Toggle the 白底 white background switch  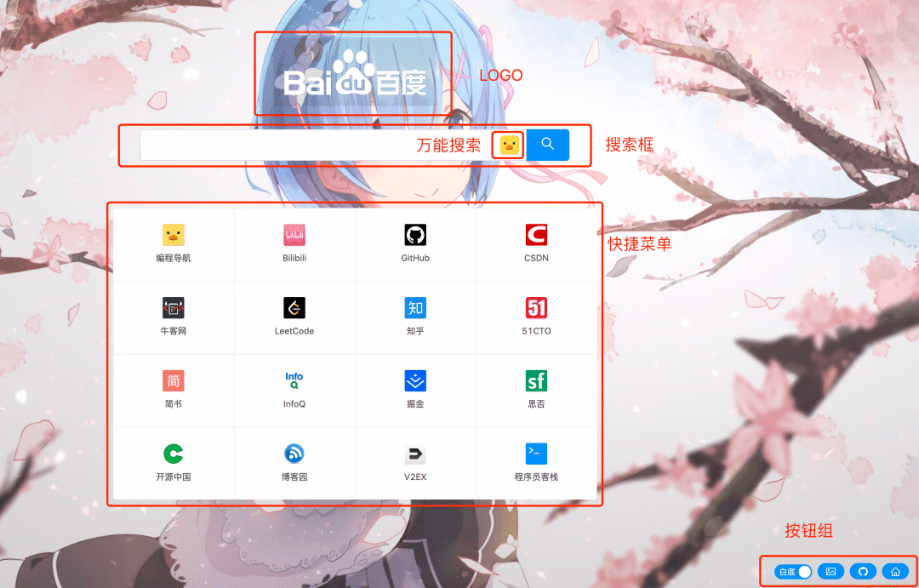pos(793,572)
